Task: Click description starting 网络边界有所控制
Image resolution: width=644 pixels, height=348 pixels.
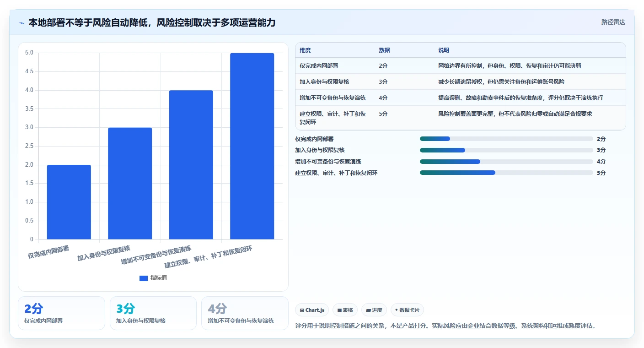Action: tap(510, 66)
